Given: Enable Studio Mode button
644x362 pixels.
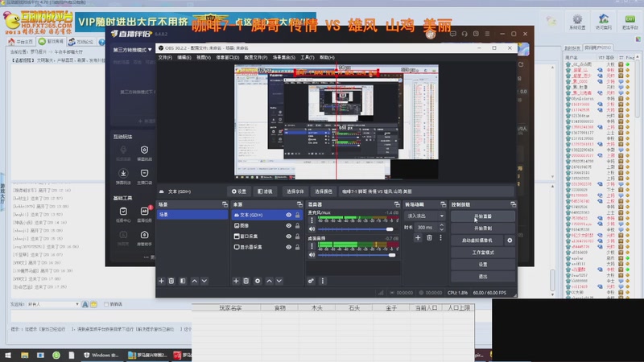Looking at the screenshot, I should (482, 253).
